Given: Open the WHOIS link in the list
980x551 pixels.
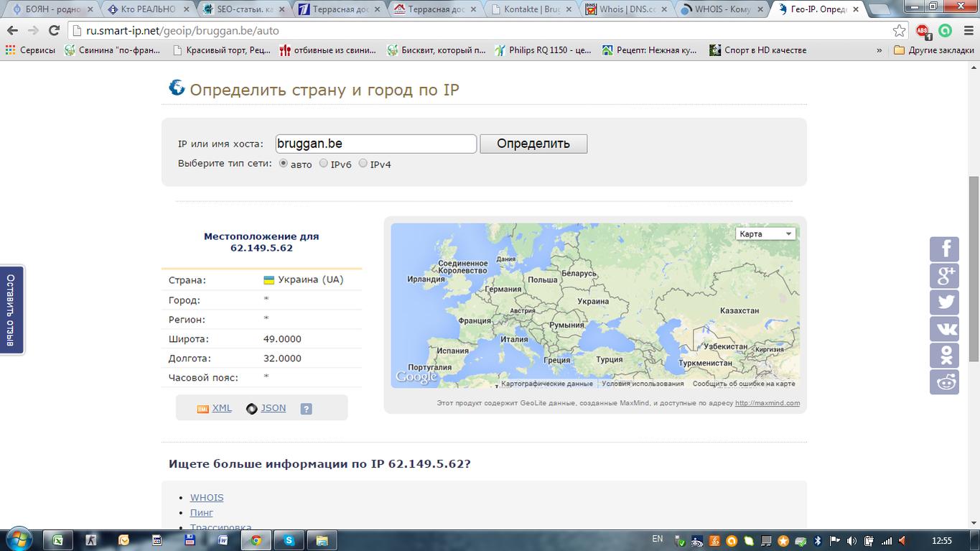Looking at the screenshot, I should [207, 497].
